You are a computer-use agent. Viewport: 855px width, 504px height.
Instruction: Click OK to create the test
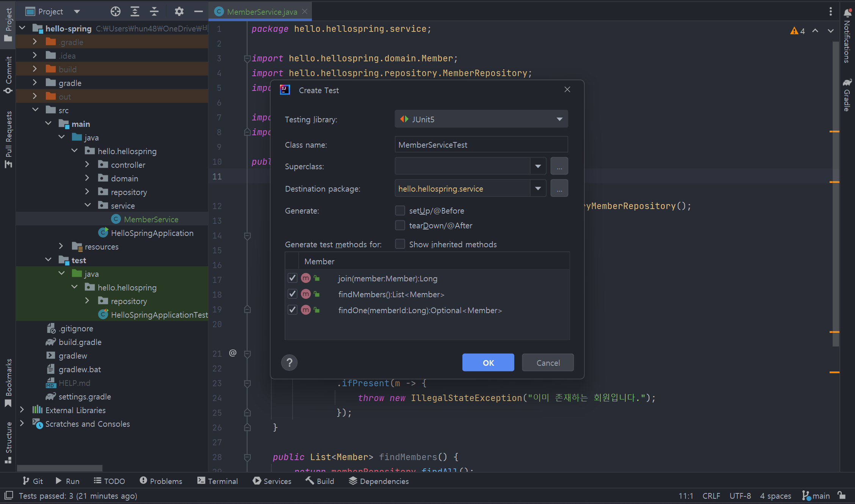[488, 363]
